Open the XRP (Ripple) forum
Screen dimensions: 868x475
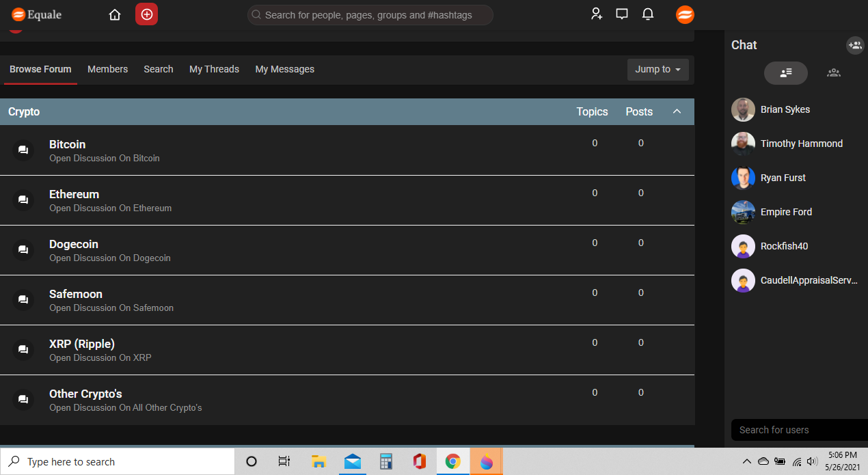[82, 344]
